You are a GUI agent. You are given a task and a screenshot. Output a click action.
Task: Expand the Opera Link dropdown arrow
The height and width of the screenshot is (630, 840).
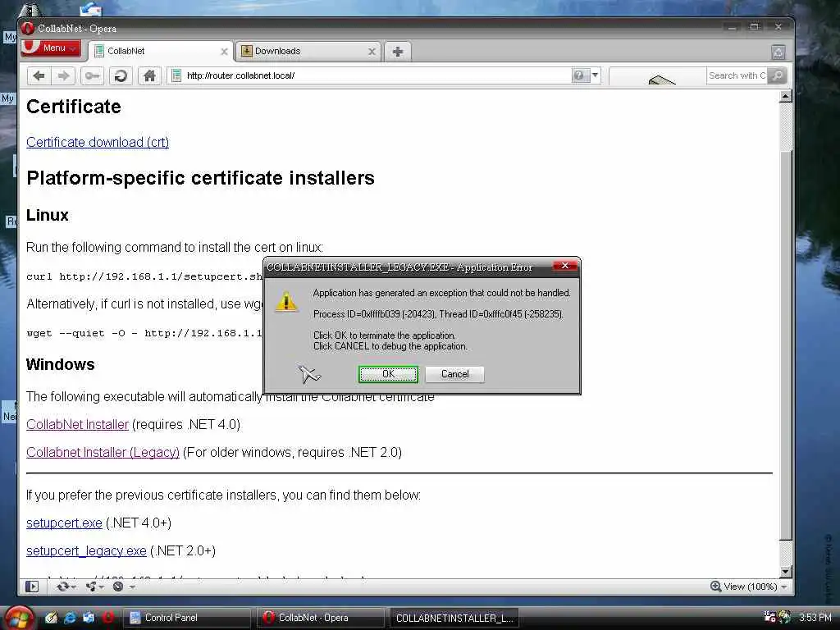[74, 587]
